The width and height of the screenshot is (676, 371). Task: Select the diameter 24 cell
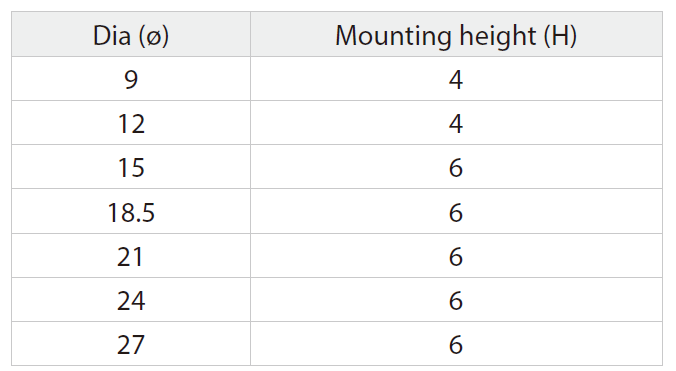131,300
